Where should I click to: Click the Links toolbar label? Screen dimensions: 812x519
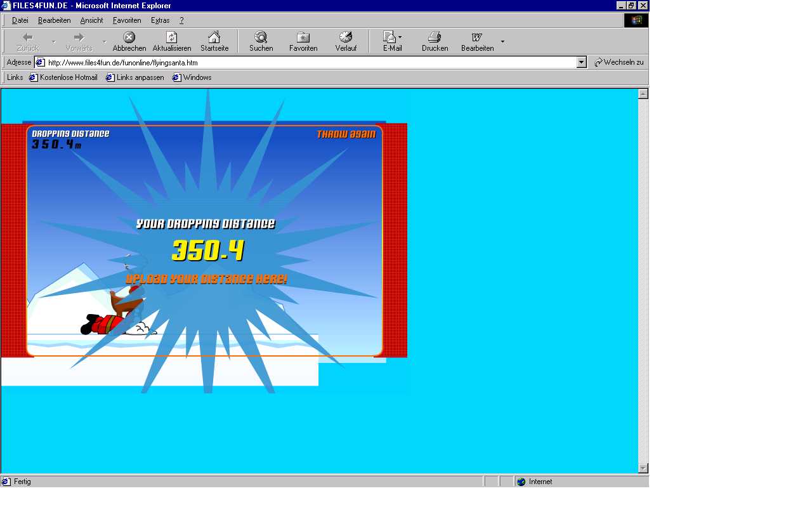(15, 77)
